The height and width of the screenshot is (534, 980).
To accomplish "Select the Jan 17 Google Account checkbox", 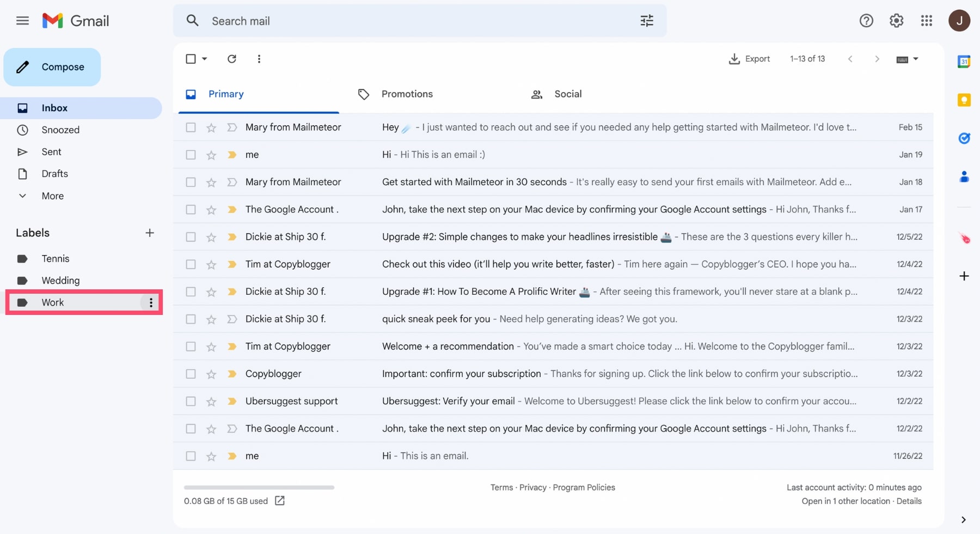I will pyautogui.click(x=191, y=210).
